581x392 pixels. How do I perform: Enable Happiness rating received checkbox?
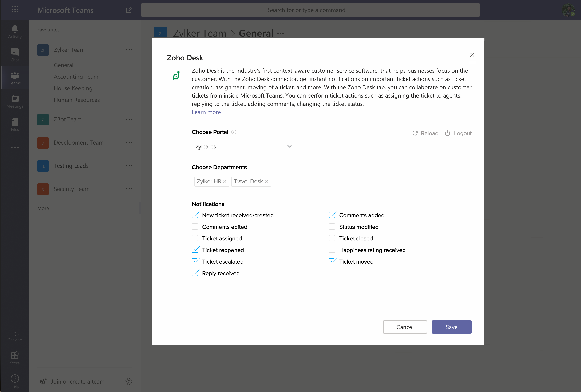pyautogui.click(x=332, y=250)
